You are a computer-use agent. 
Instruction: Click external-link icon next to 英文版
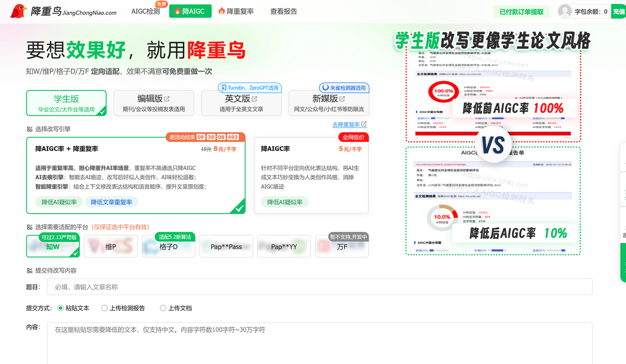point(254,99)
